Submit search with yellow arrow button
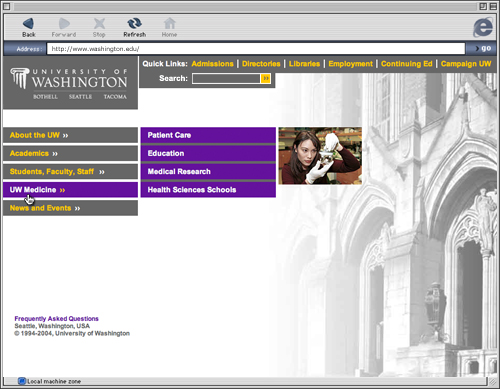This screenshot has height=389, width=500. tap(266, 78)
